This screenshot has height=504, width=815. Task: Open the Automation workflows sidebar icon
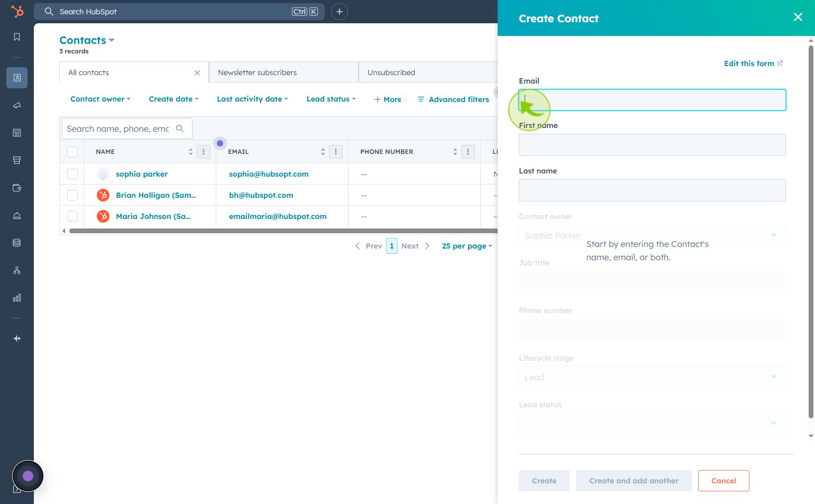[x=17, y=270]
